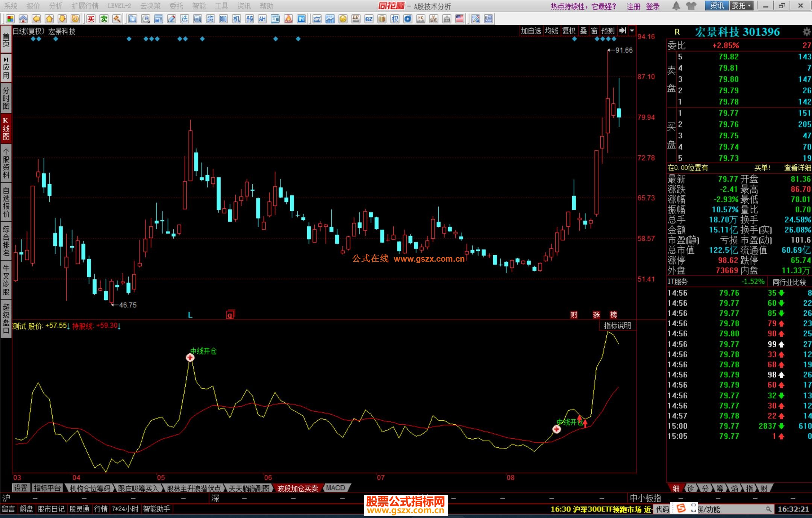The height and width of the screenshot is (518, 812).
Task: Click the red 买 (buy) toolbar icon
Action: pyautogui.click(x=91, y=19)
